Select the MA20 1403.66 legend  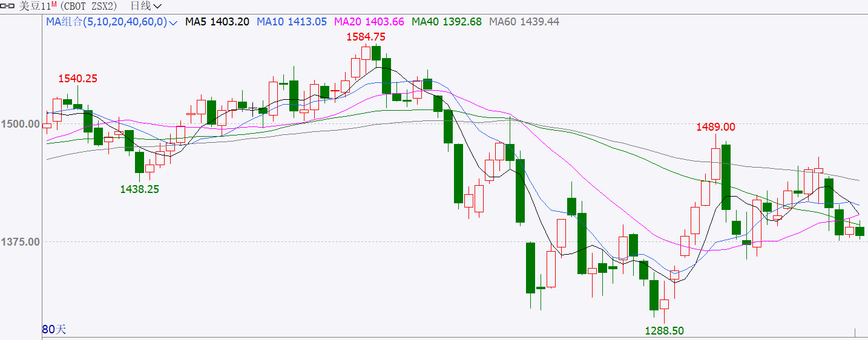[369, 22]
